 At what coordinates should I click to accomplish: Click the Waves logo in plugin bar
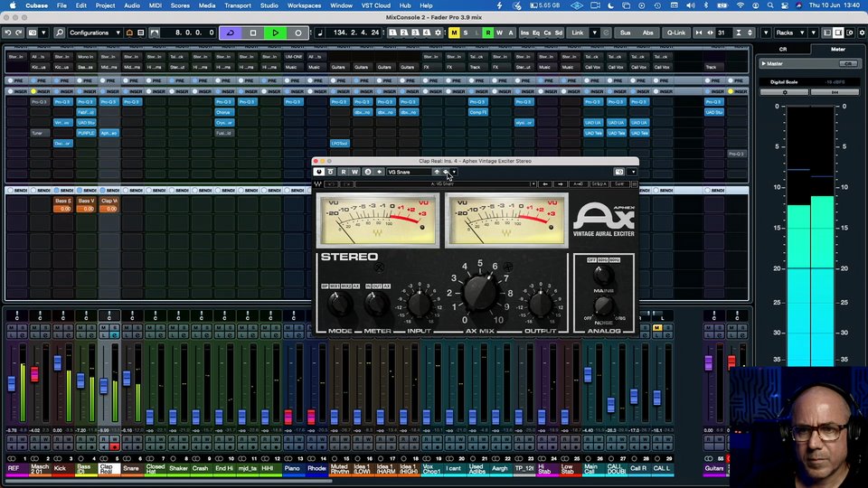[x=318, y=183]
